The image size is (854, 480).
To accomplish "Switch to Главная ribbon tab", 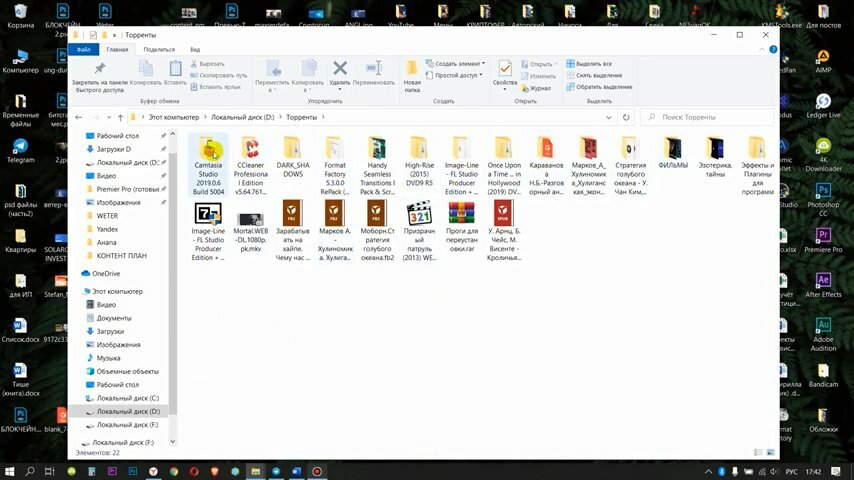I will click(x=117, y=50).
